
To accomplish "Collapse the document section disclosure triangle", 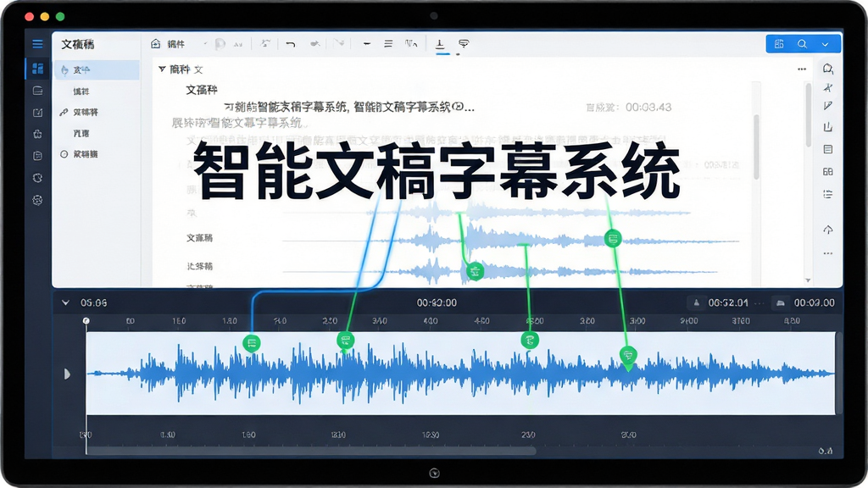I will (162, 69).
